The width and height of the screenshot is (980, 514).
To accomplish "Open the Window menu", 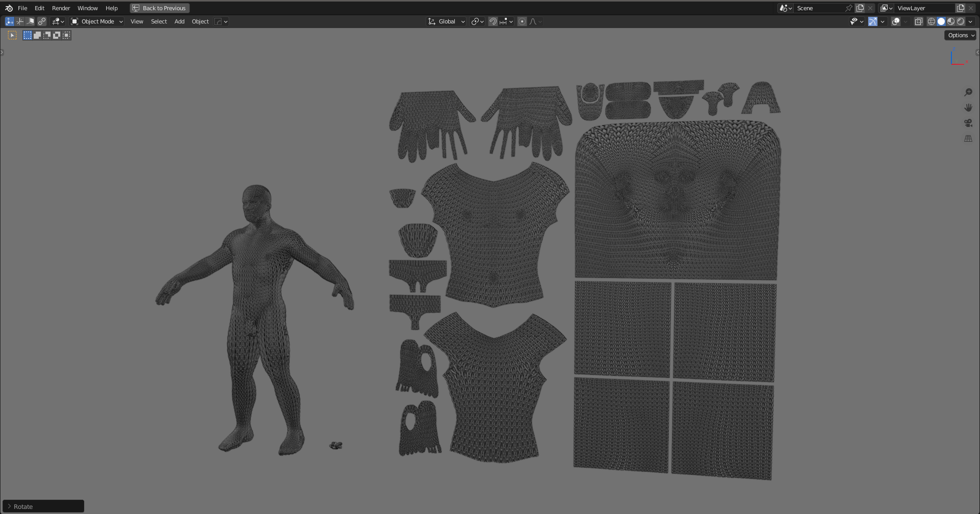I will click(87, 8).
